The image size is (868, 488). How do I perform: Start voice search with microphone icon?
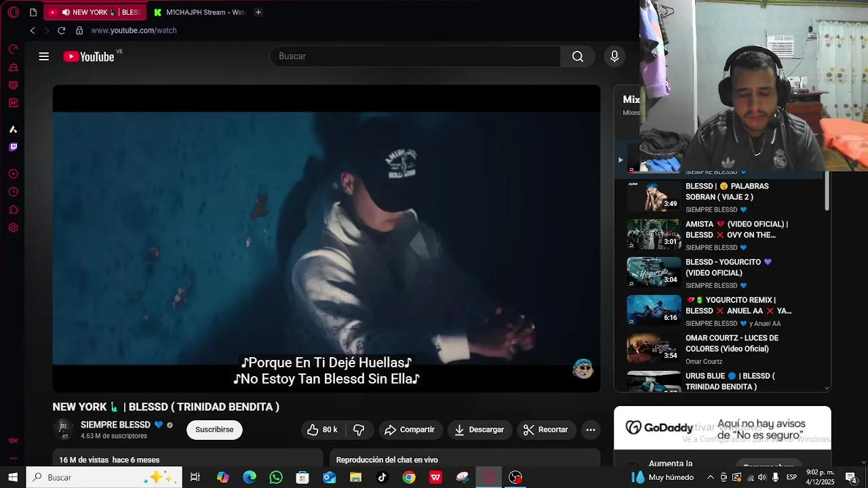[x=614, y=56]
